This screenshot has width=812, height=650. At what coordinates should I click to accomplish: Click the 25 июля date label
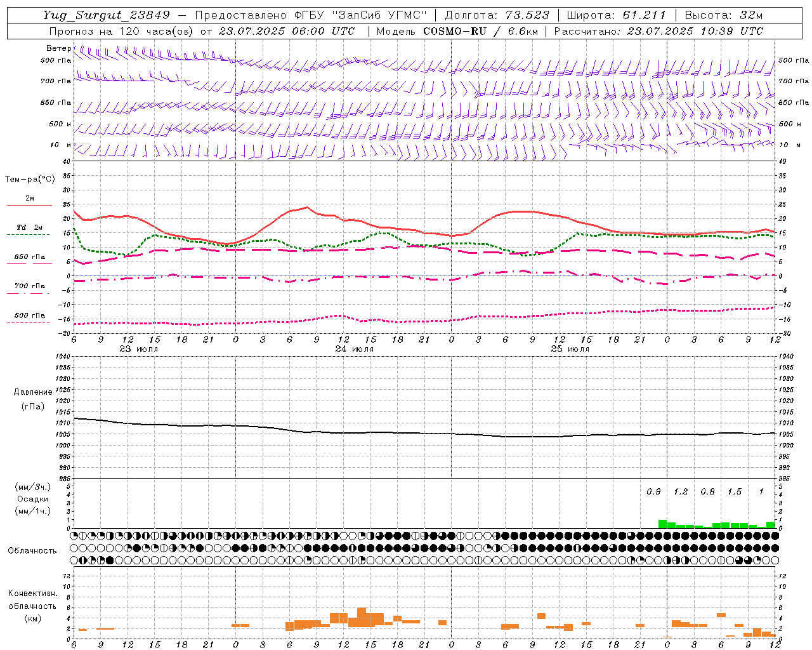click(570, 349)
